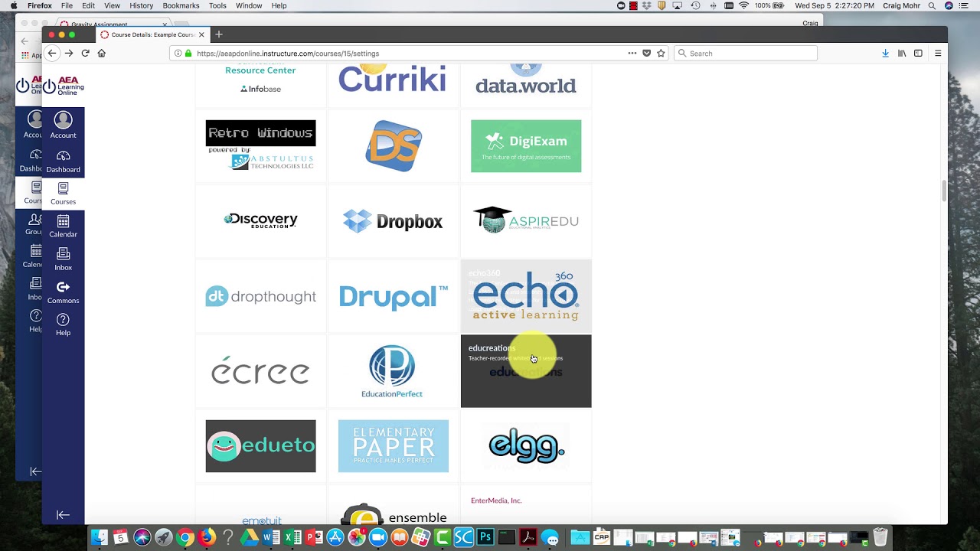Show Firefox downloads progress
Viewport: 980px width, 551px height.
(x=885, y=53)
